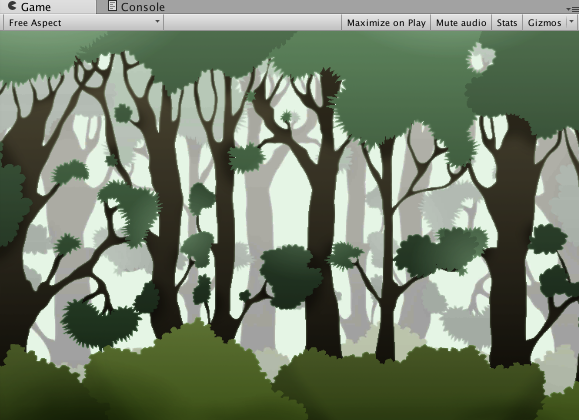Screen dimensions: 579x420
Task: Click the forest game viewport
Action: (x=290, y=226)
